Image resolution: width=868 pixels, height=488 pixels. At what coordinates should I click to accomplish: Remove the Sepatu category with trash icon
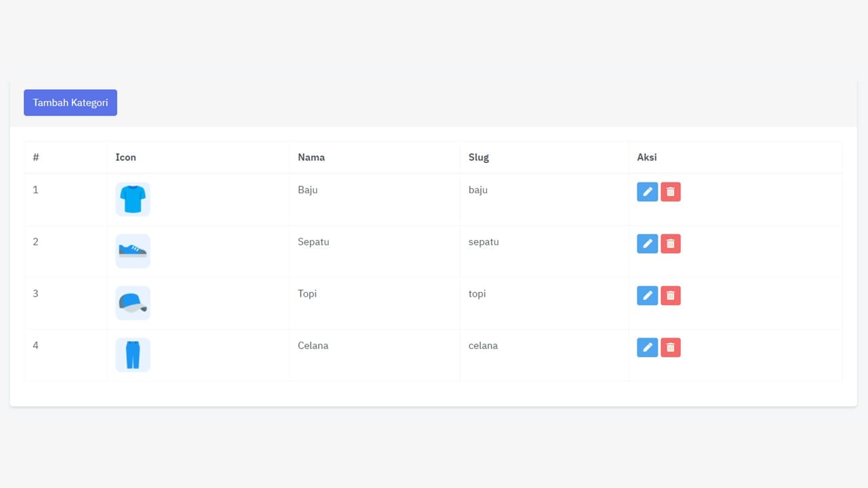coord(671,244)
